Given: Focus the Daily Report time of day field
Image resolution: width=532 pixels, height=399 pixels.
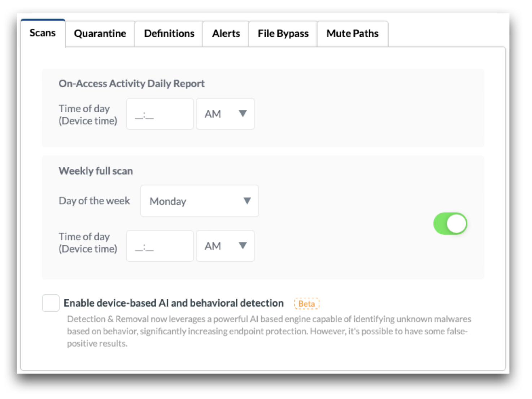Looking at the screenshot, I should [x=160, y=114].
